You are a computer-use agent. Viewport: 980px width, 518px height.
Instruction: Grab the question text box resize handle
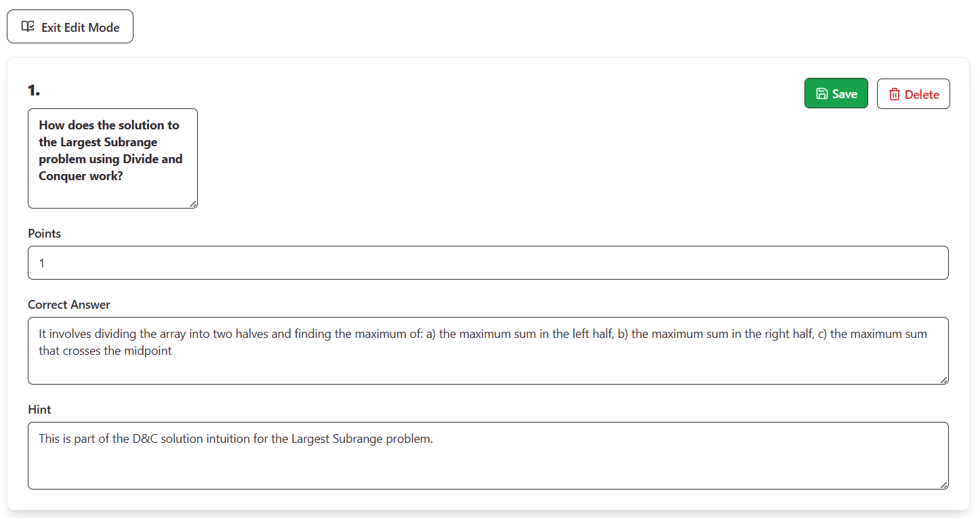pyautogui.click(x=193, y=204)
